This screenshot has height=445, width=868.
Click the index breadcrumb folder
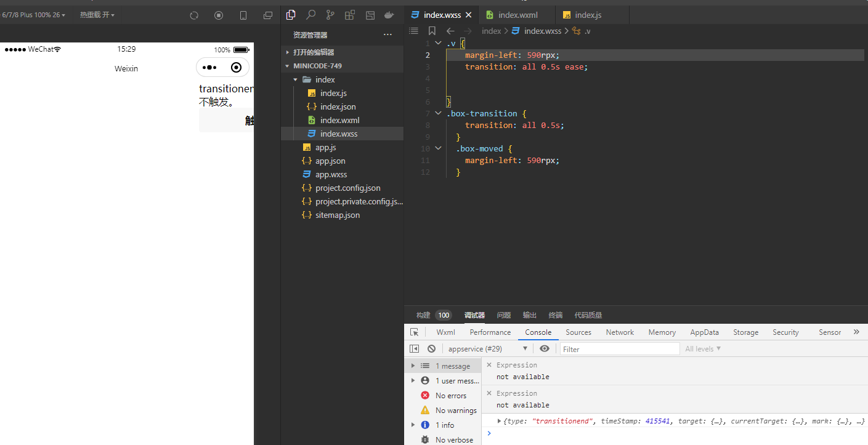tap(491, 31)
